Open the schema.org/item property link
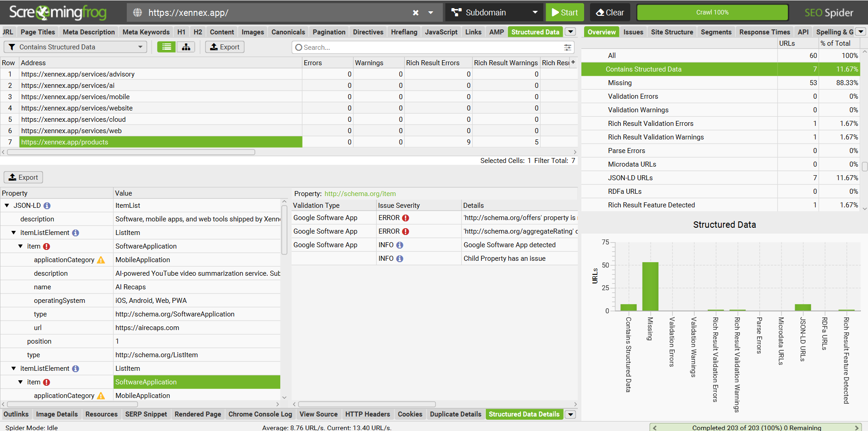This screenshot has height=431, width=868. pyautogui.click(x=360, y=194)
